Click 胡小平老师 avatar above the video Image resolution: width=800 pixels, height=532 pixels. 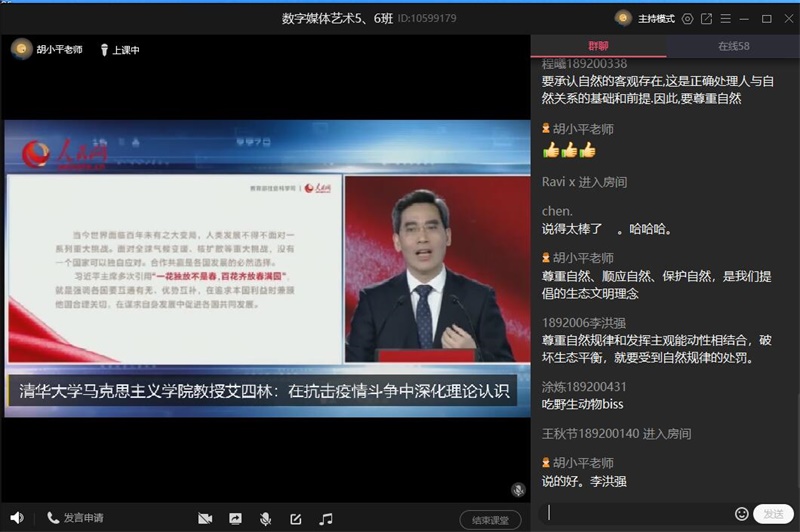tap(20, 49)
